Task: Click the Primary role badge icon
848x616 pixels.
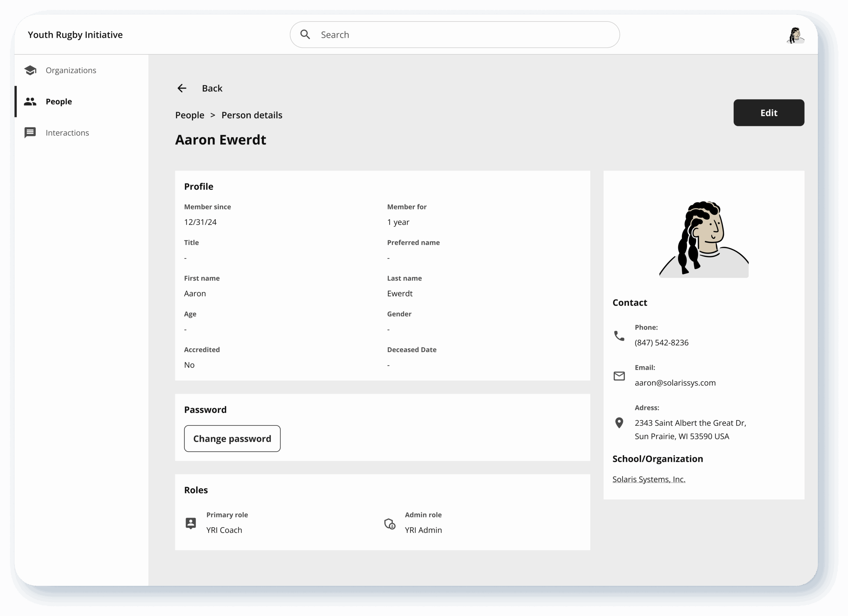Action: [191, 523]
